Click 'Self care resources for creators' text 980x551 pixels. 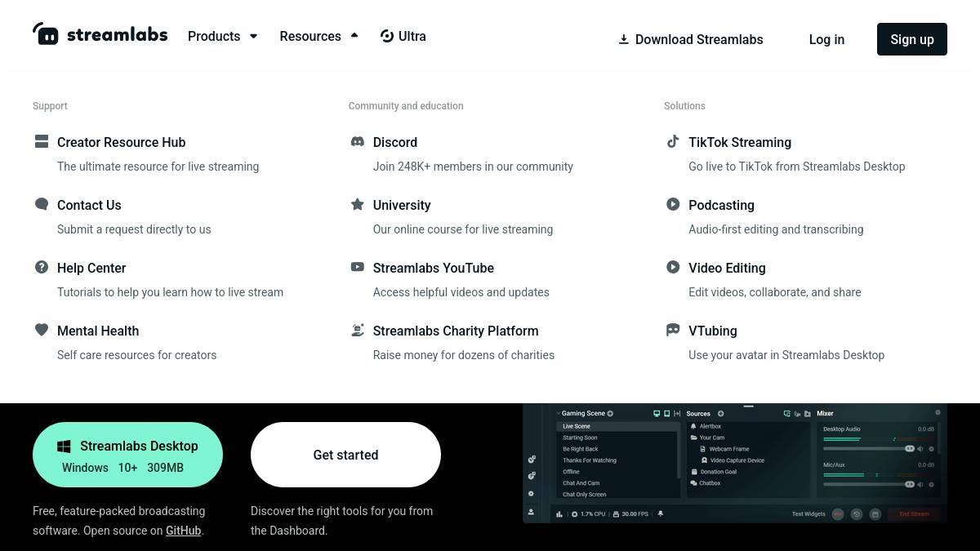click(x=136, y=355)
